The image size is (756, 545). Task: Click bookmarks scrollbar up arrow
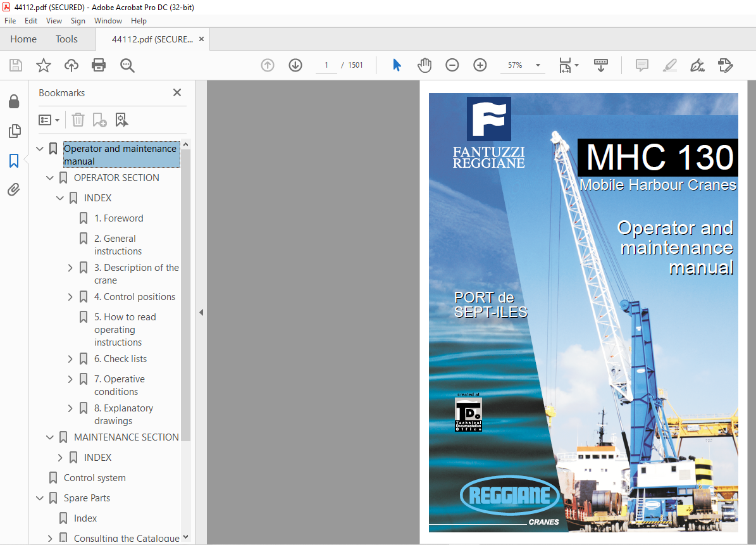[185, 145]
